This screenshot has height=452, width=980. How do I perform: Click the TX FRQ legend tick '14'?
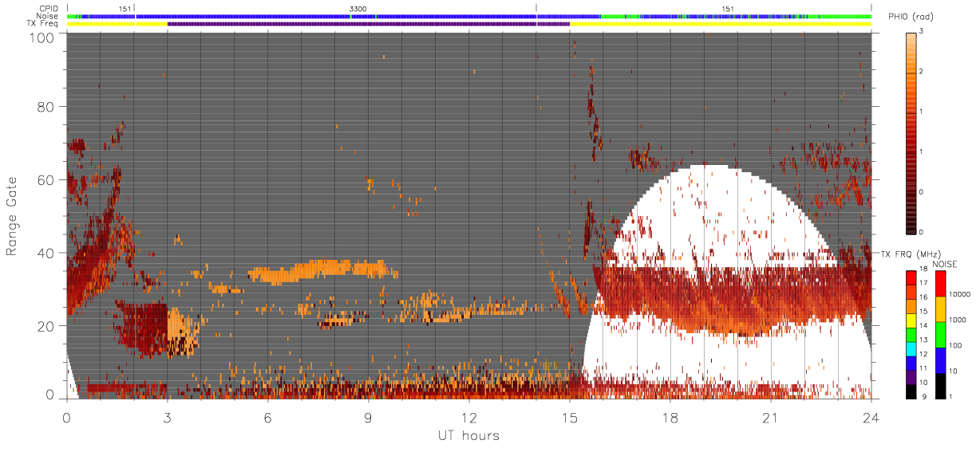tap(924, 325)
